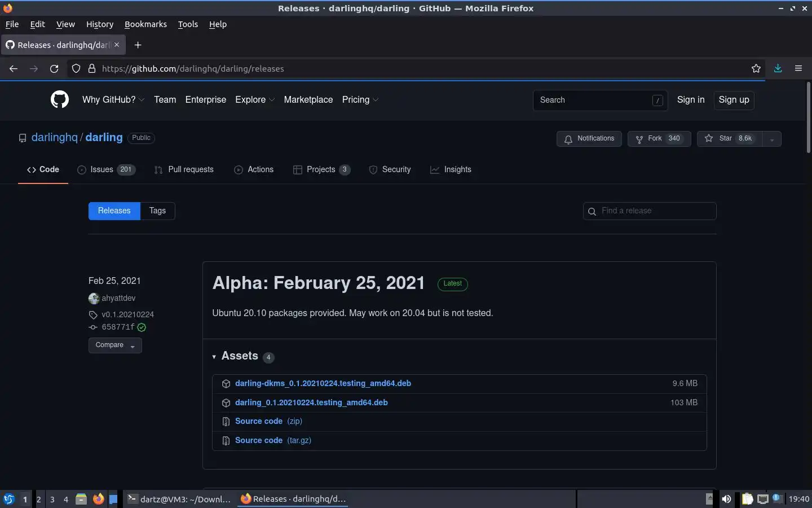Click the darlinghq owner link
Image resolution: width=812 pixels, height=508 pixels.
pyautogui.click(x=55, y=137)
